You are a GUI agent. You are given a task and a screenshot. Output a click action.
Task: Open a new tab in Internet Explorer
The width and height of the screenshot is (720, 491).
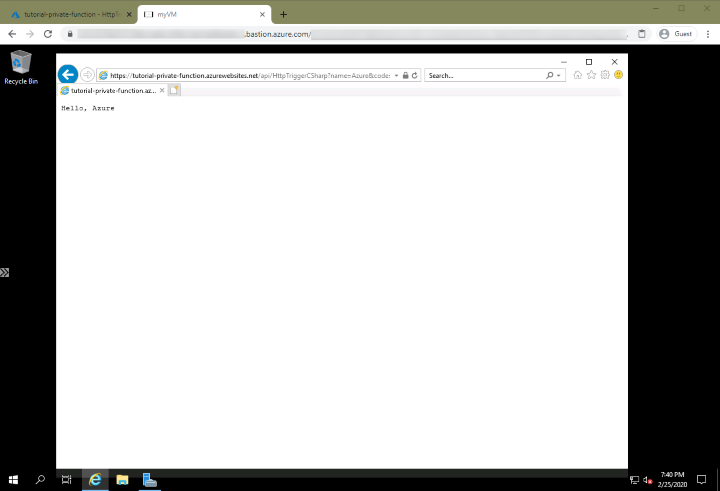pos(174,90)
